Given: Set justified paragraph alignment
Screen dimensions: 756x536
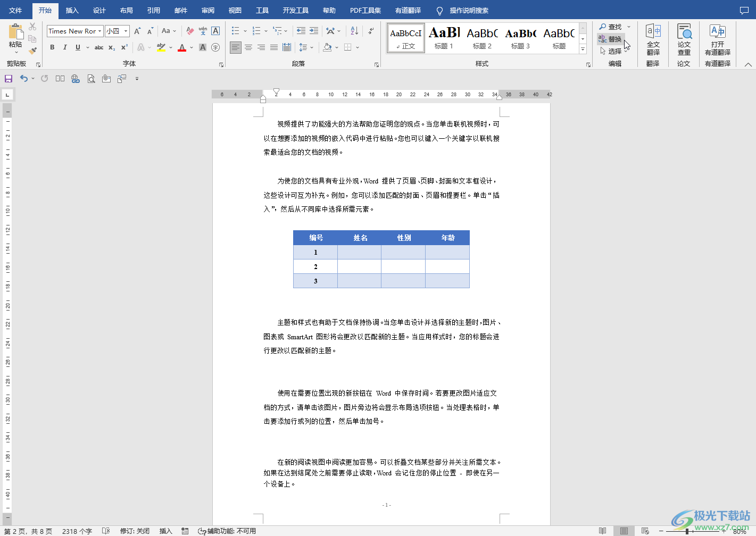Looking at the screenshot, I should pos(274,47).
